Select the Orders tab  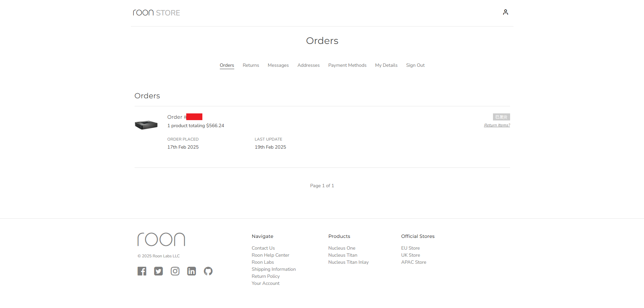tap(227, 65)
